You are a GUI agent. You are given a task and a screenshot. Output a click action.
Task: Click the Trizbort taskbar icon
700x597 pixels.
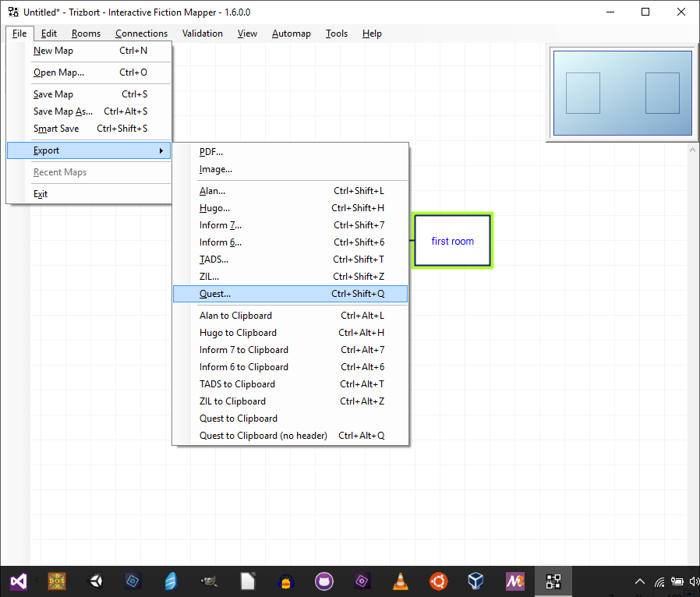pos(553,581)
